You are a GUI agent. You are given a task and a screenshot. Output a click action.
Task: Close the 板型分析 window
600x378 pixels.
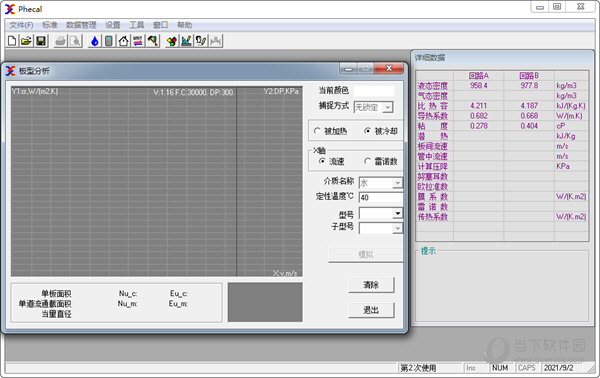coord(389,68)
